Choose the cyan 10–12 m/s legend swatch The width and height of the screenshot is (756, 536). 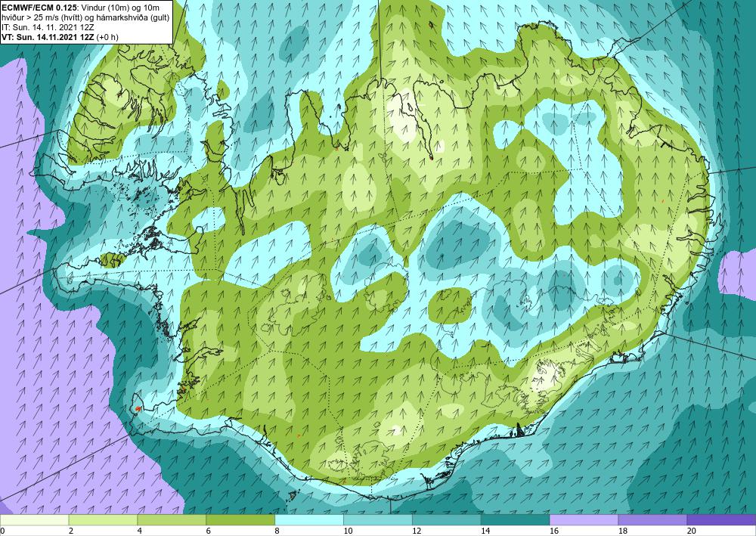pyautogui.click(x=378, y=519)
